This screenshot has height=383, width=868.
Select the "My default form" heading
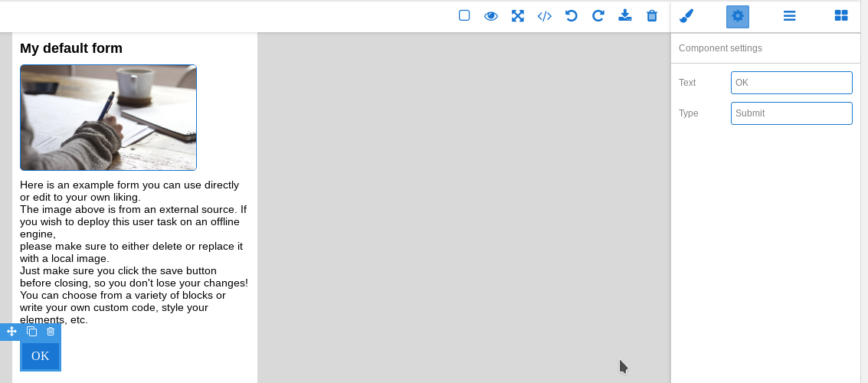71,48
